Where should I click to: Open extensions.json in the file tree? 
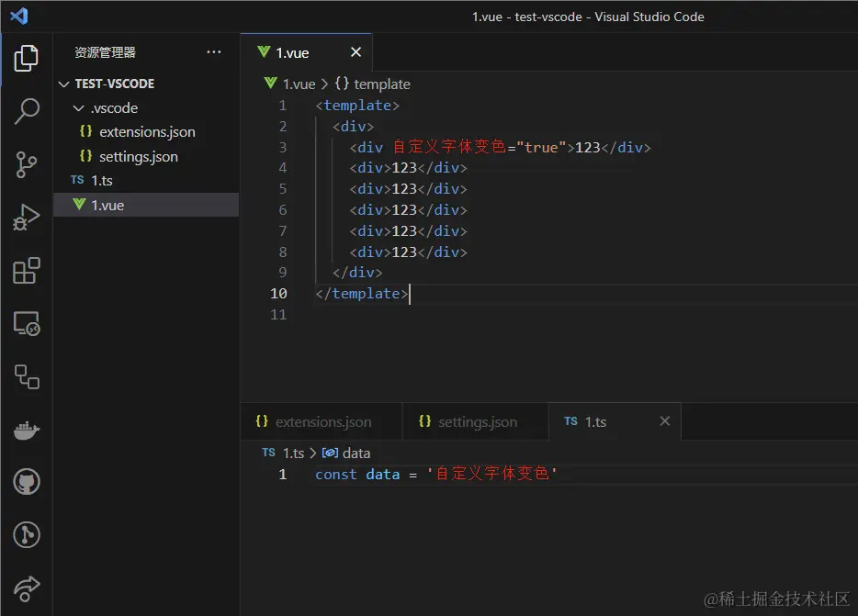click(x=147, y=132)
